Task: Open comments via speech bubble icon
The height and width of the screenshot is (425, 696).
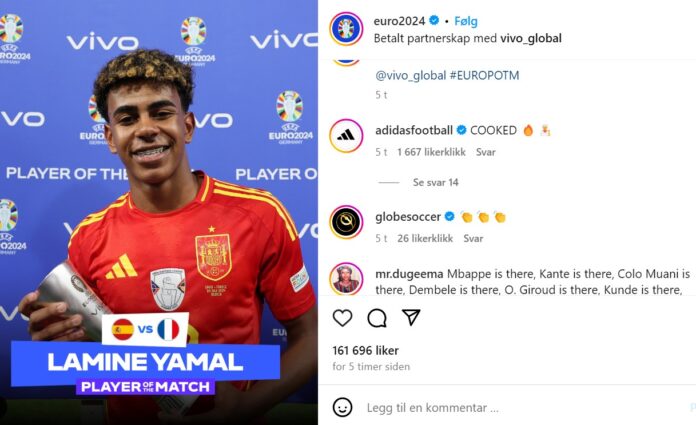Action: (377, 318)
